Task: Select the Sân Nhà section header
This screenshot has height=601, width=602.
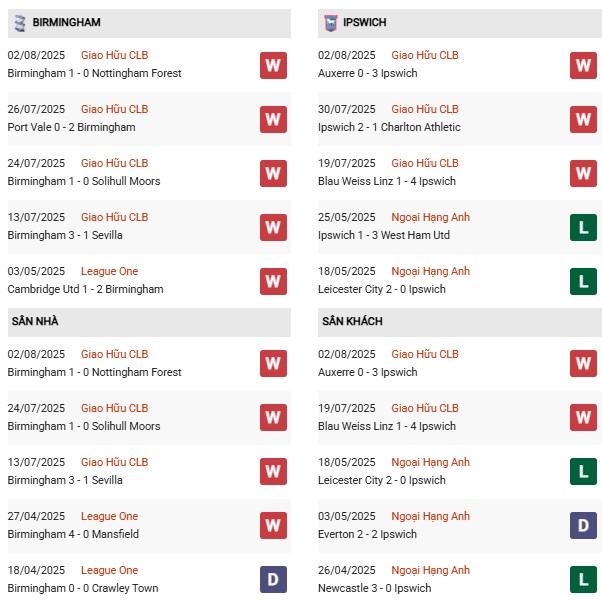Action: coord(37,322)
